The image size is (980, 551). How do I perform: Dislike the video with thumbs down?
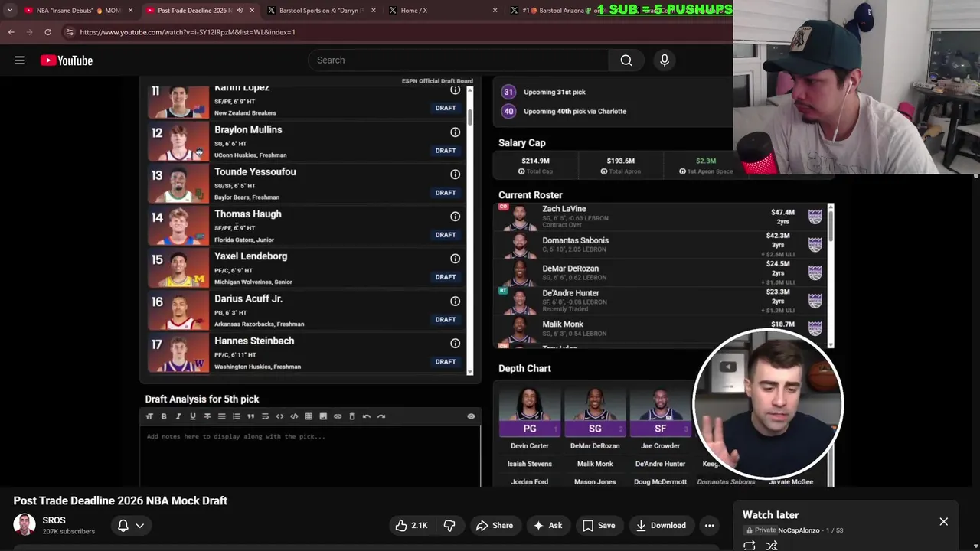449,526
